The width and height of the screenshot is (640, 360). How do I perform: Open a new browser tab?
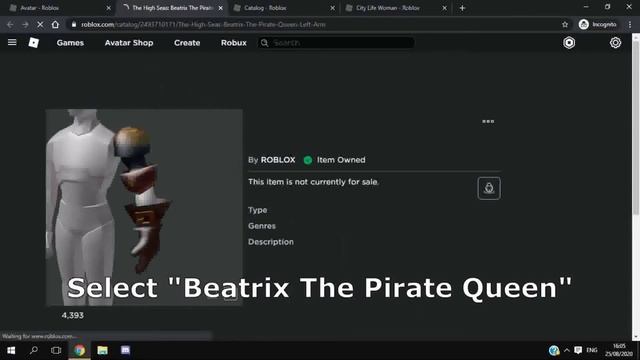click(x=462, y=8)
